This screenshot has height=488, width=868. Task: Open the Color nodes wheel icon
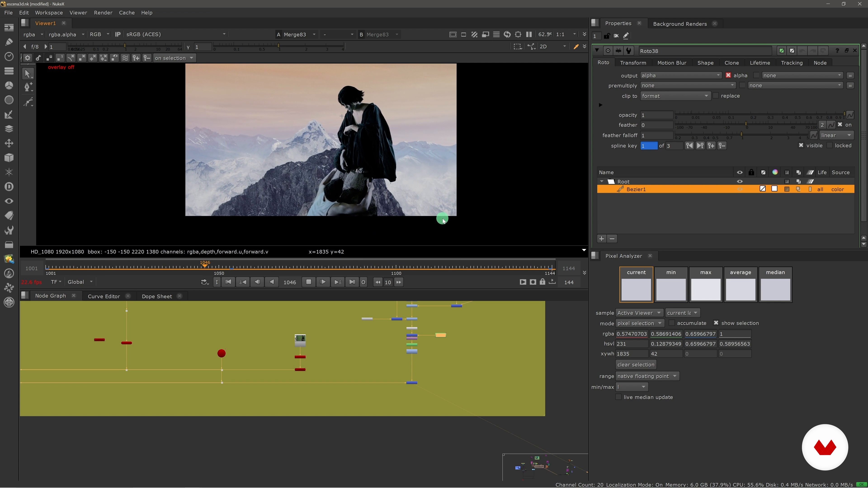tap(9, 85)
